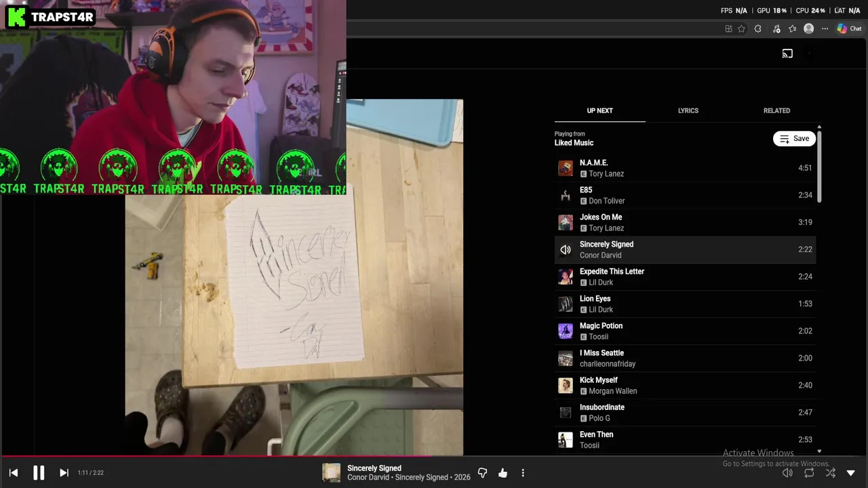
Task: Click the 2:22 duration of Sincerely Signed
Action: (805, 249)
